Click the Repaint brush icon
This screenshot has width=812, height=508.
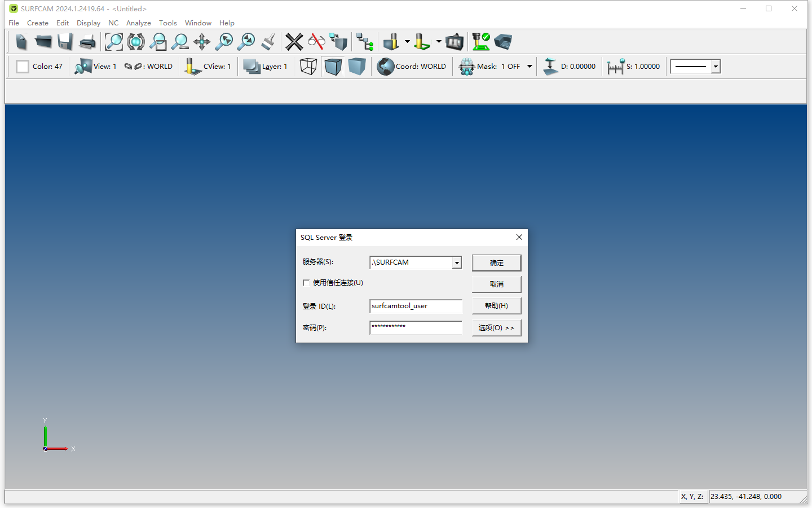[268, 42]
